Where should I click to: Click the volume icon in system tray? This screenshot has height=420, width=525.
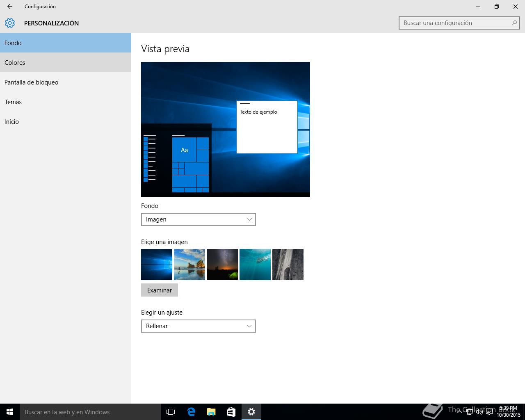pos(479,412)
